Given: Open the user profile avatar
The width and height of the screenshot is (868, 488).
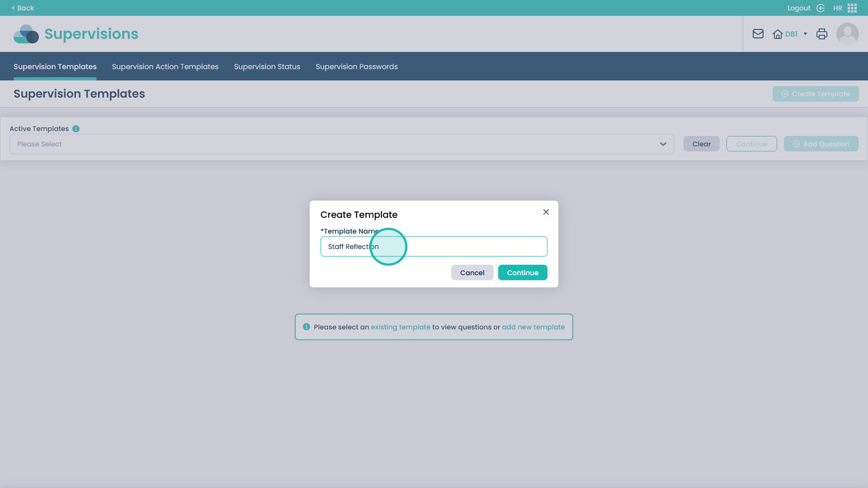Looking at the screenshot, I should coord(847,34).
